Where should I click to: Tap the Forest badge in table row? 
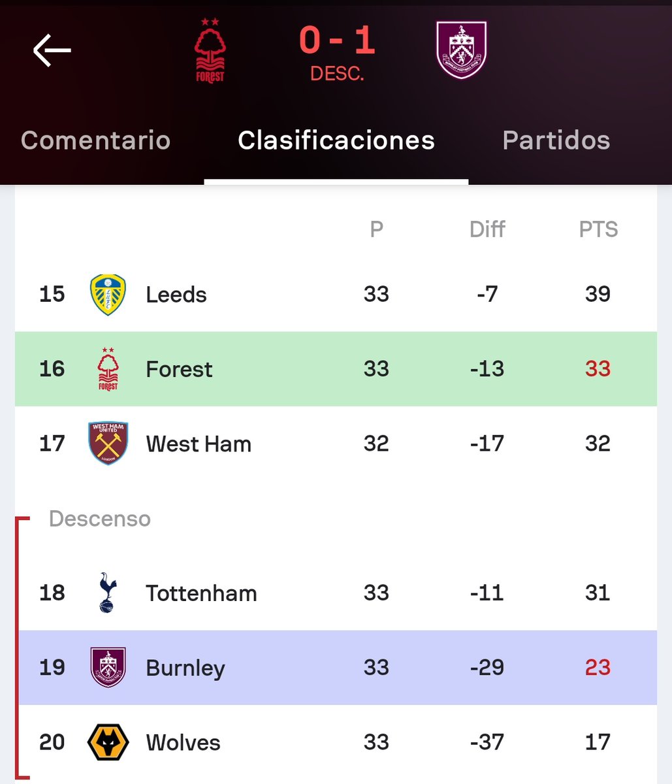(108, 369)
